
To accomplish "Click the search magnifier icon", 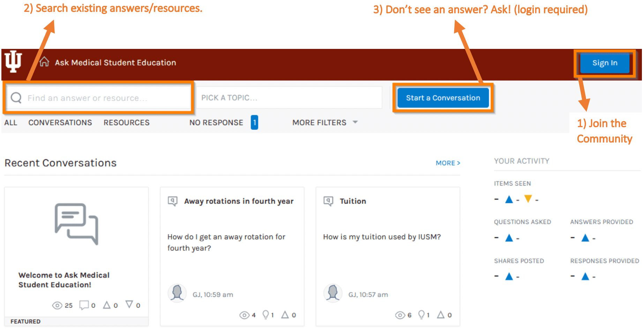I will point(16,97).
